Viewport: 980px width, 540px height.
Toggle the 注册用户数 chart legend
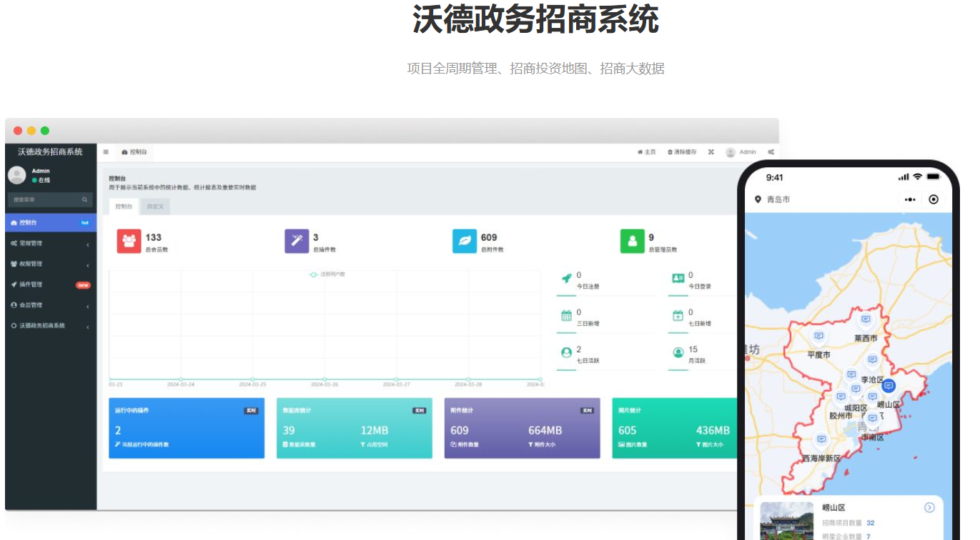pyautogui.click(x=327, y=274)
